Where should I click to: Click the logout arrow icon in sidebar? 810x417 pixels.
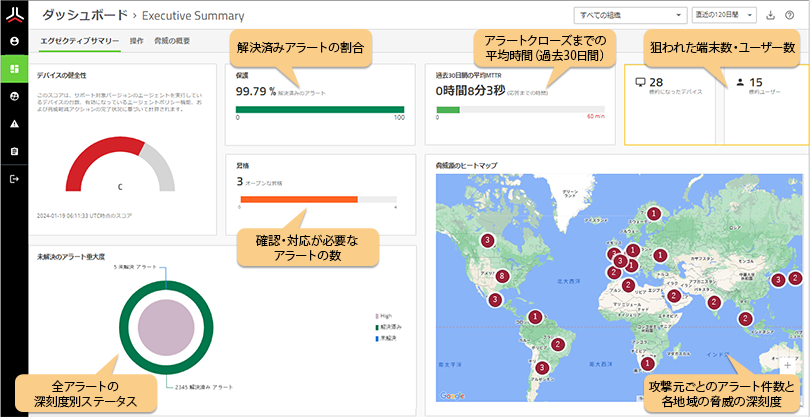point(14,179)
